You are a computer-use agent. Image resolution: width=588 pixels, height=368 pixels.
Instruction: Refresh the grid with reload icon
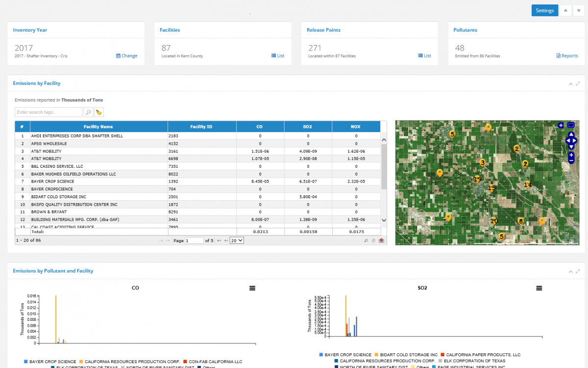pyautogui.click(x=374, y=240)
